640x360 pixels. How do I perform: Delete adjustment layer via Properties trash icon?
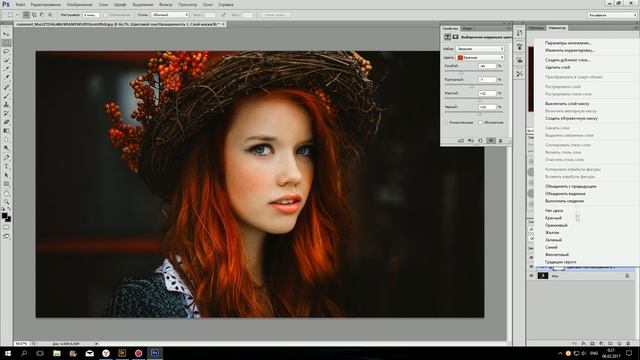[500, 140]
